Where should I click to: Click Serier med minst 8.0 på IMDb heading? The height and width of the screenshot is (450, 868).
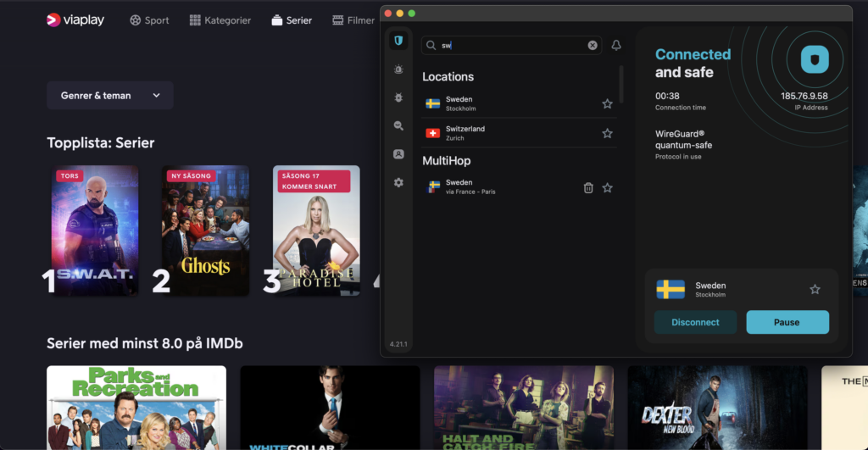[x=144, y=343]
